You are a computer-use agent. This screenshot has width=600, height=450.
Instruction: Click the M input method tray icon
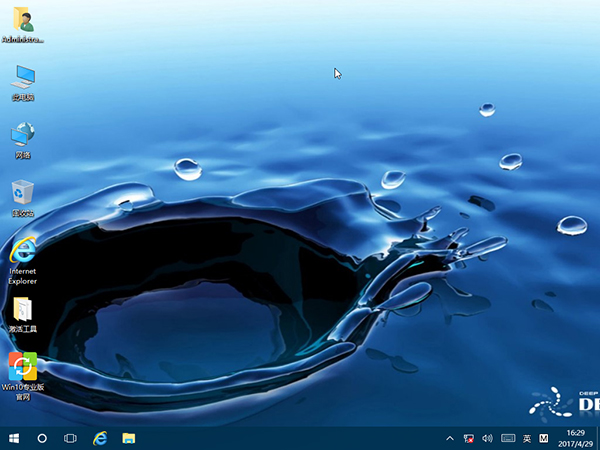pos(544,438)
